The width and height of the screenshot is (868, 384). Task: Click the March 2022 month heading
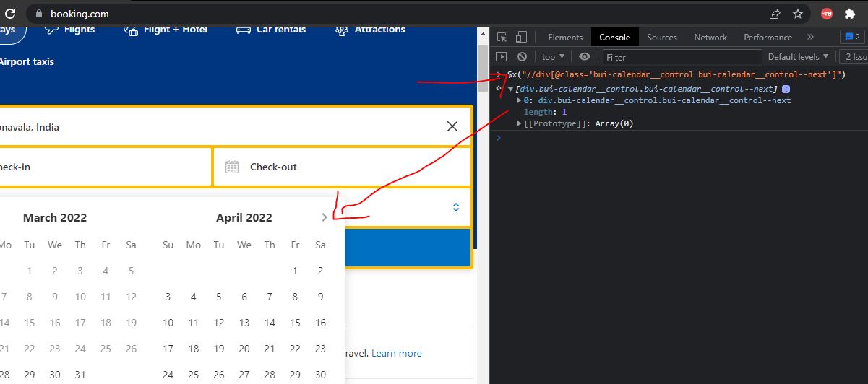(x=55, y=217)
